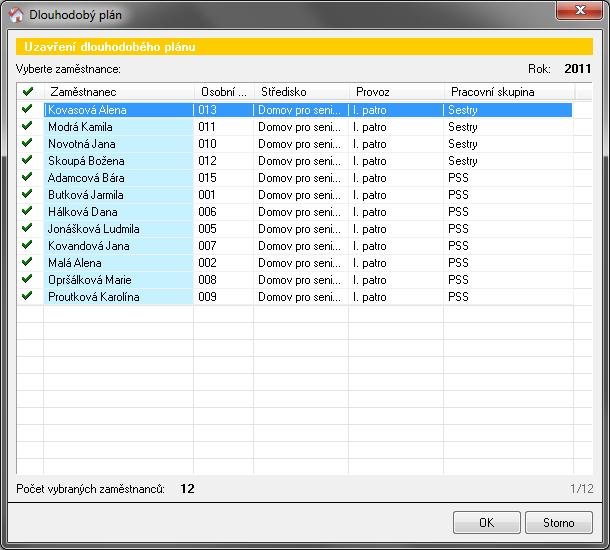Click Domov pro seni... in Butková Jarmila's row
This screenshot has width=610, height=550.
(299, 195)
